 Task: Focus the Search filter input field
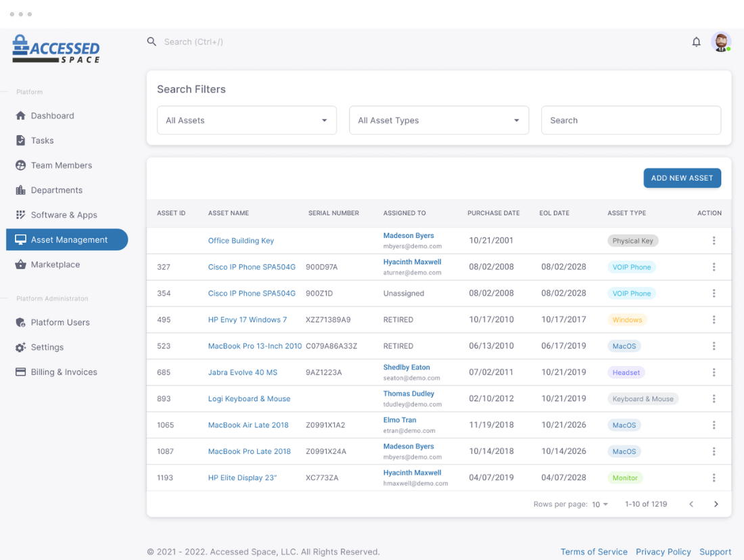click(x=630, y=120)
